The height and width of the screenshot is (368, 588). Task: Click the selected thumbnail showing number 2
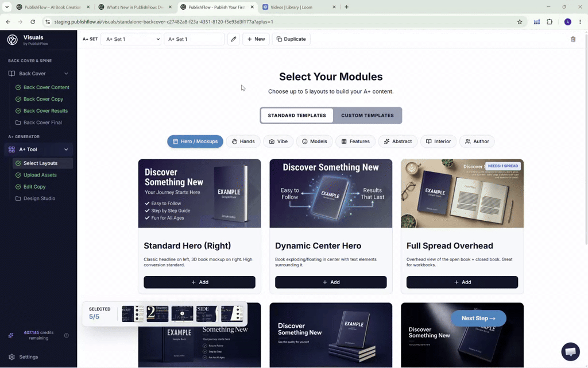pos(157,313)
